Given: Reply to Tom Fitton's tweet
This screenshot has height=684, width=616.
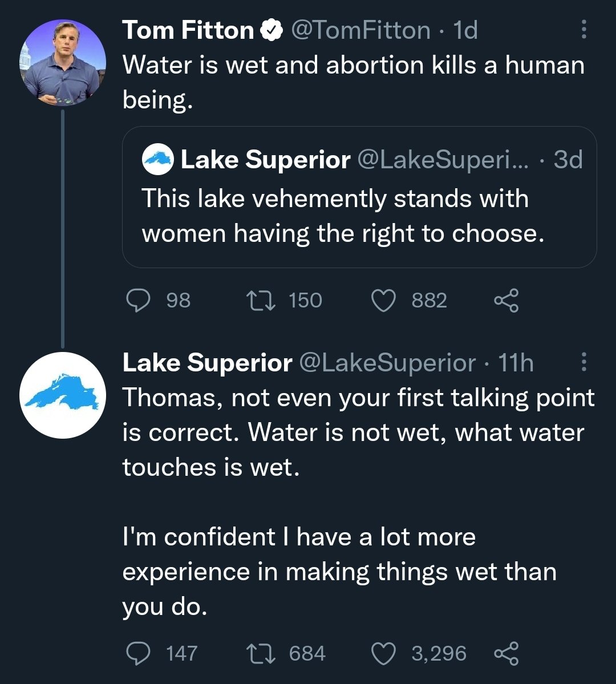Looking at the screenshot, I should coord(138,300).
